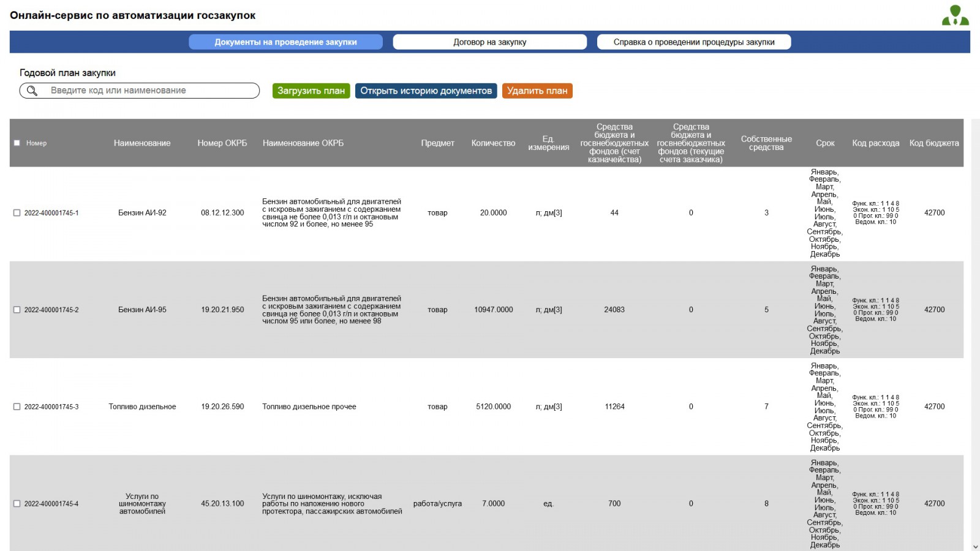Click the Бензин АИ-92 name cell

[x=142, y=213]
